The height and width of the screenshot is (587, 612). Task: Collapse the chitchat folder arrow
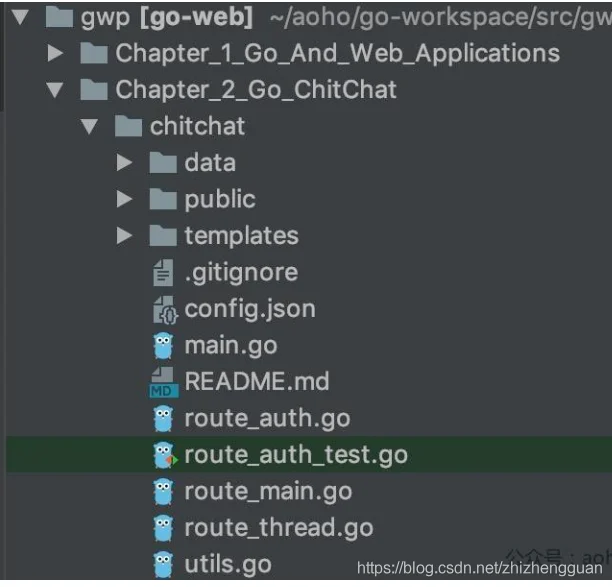point(89,126)
